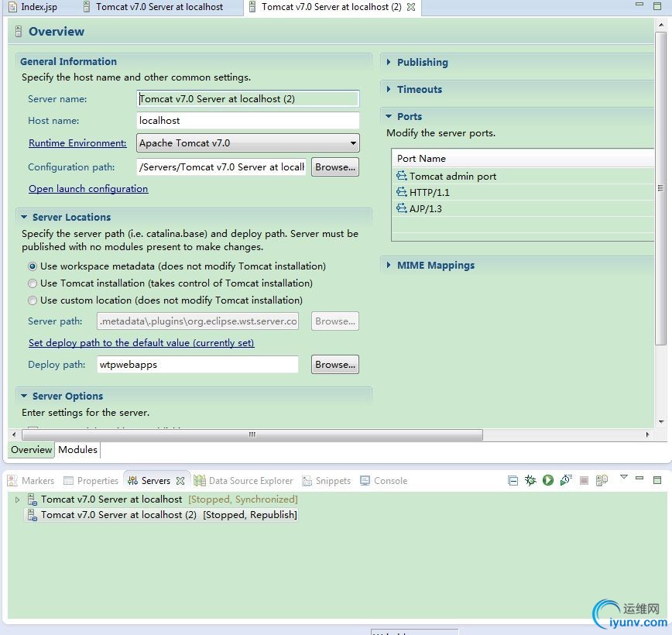Select Use workspace metadata option

click(33, 266)
